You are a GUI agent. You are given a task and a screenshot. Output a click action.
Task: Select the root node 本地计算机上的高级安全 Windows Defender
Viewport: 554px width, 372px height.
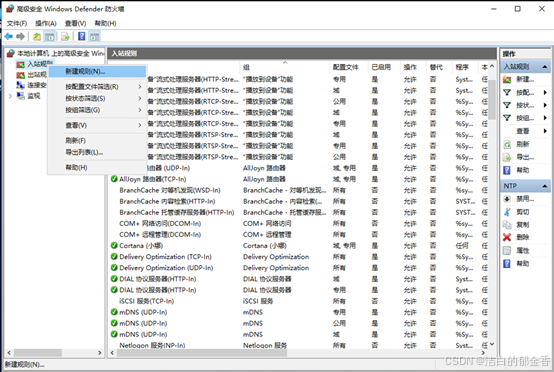[57, 53]
